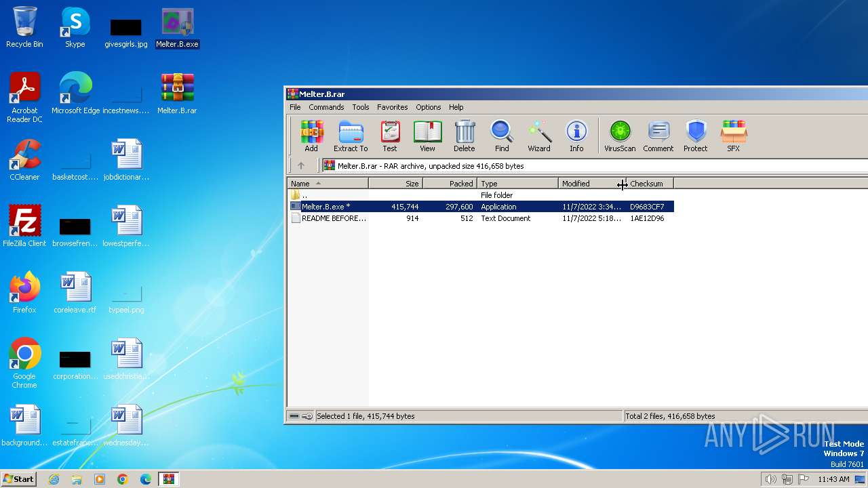This screenshot has height=488, width=868.
Task: Click the system clock 11:43 AM
Action: [833, 479]
